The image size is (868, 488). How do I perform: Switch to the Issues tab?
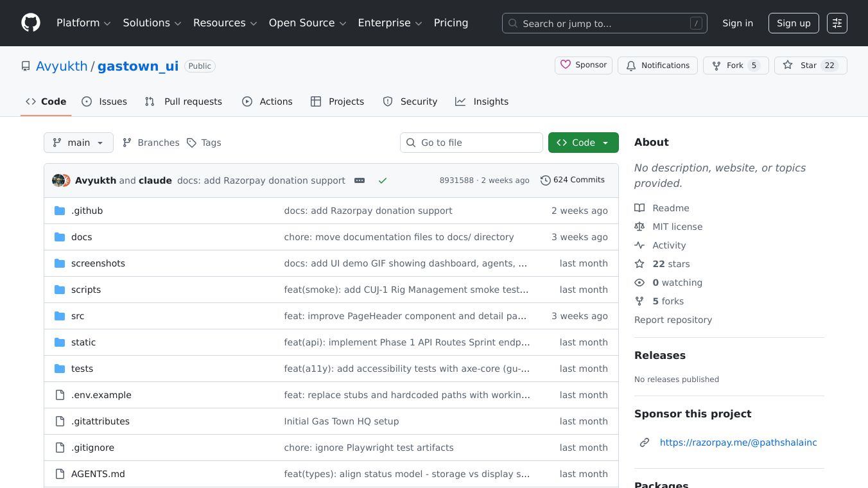[x=105, y=101]
